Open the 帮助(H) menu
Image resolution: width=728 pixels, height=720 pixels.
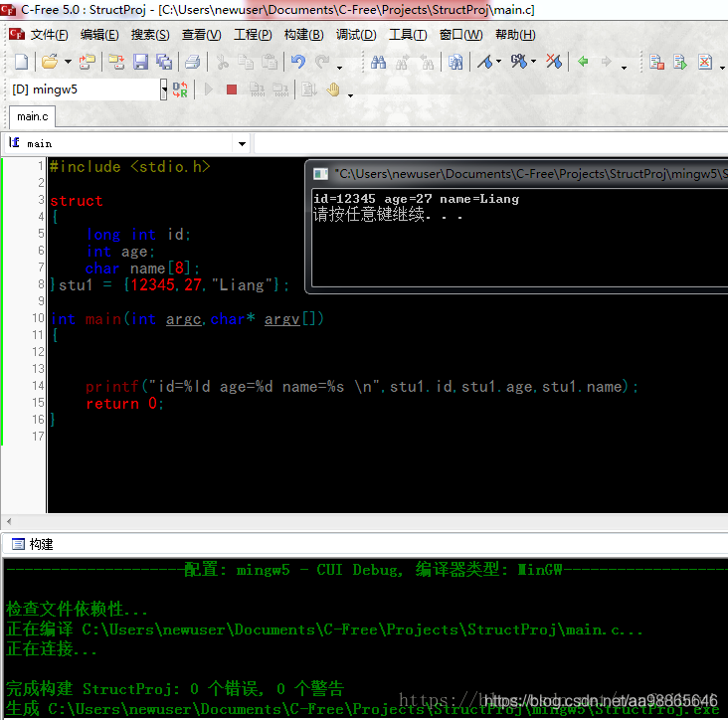click(x=515, y=35)
